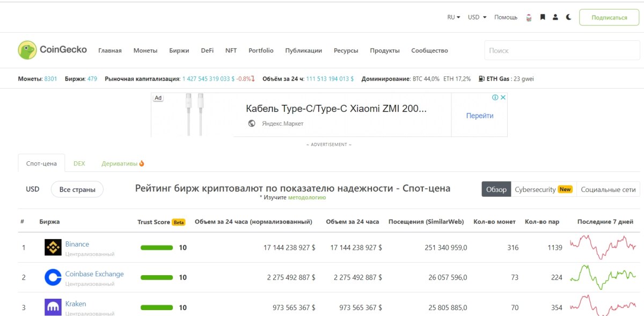
Task: Switch to the Деривативы tab
Action: 123,163
